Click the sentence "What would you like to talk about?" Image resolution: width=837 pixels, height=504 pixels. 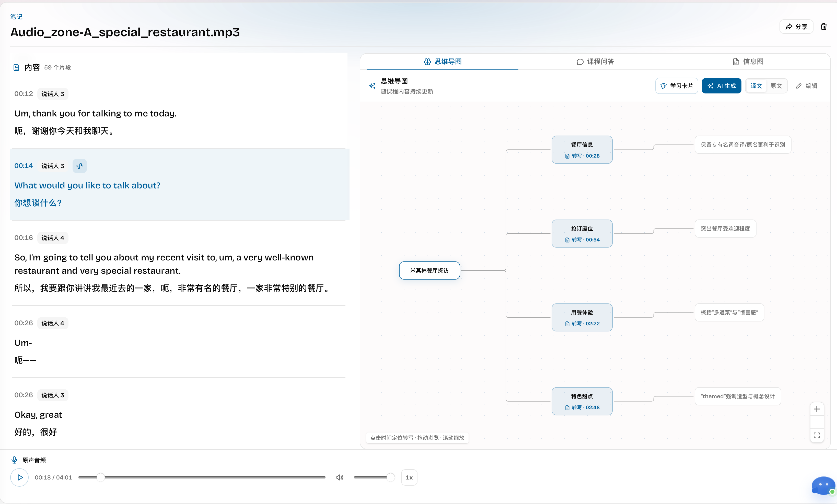tap(87, 185)
